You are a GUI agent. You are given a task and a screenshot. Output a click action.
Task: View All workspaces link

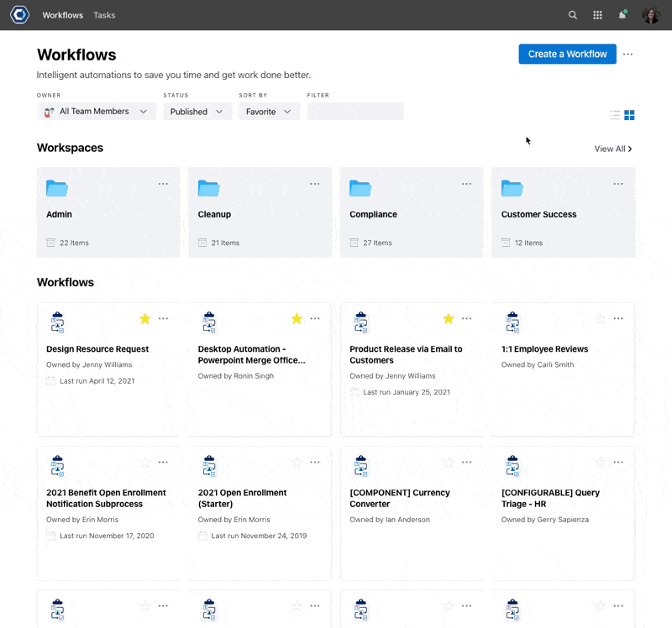pyautogui.click(x=613, y=149)
